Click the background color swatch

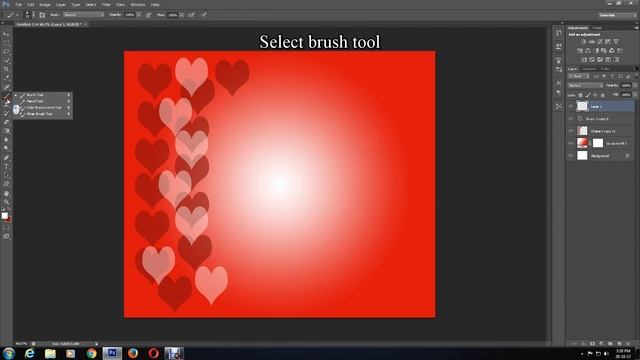click(x=9, y=220)
